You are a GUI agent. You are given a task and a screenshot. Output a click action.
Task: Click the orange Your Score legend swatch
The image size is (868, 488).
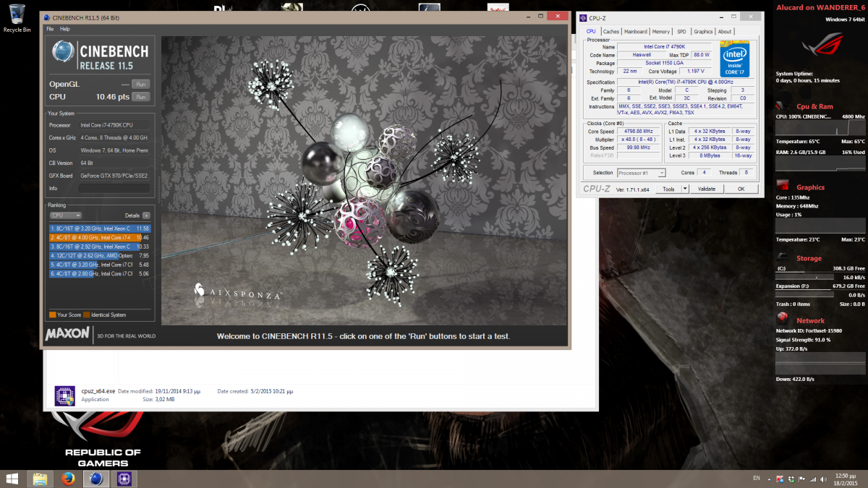[52, 315]
